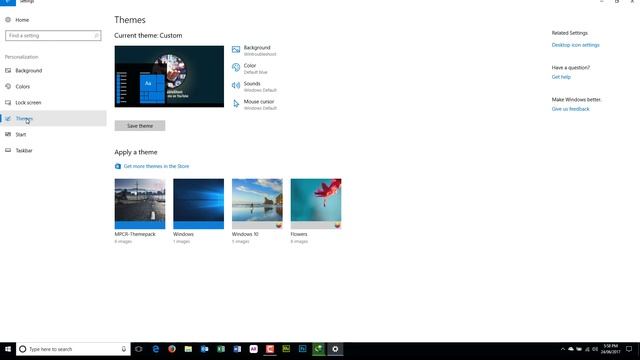Click the Give us feedback link
Viewport: 640px width, 360px height.
[x=571, y=109]
